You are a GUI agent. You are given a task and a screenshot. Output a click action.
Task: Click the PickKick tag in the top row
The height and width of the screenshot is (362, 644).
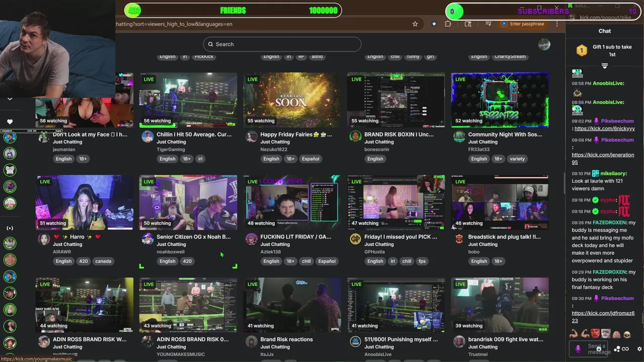coord(204,56)
